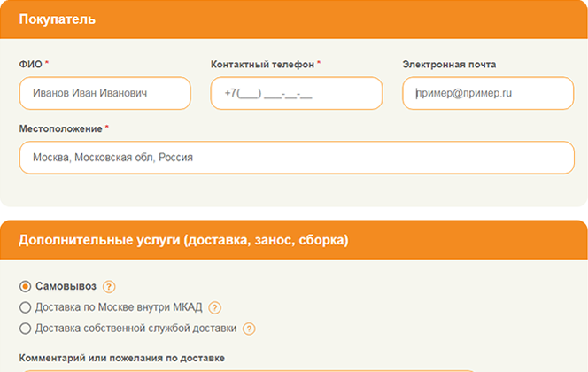Choose Доставка по Москве внутри МКАД radio button
588x372 pixels.
(25, 307)
